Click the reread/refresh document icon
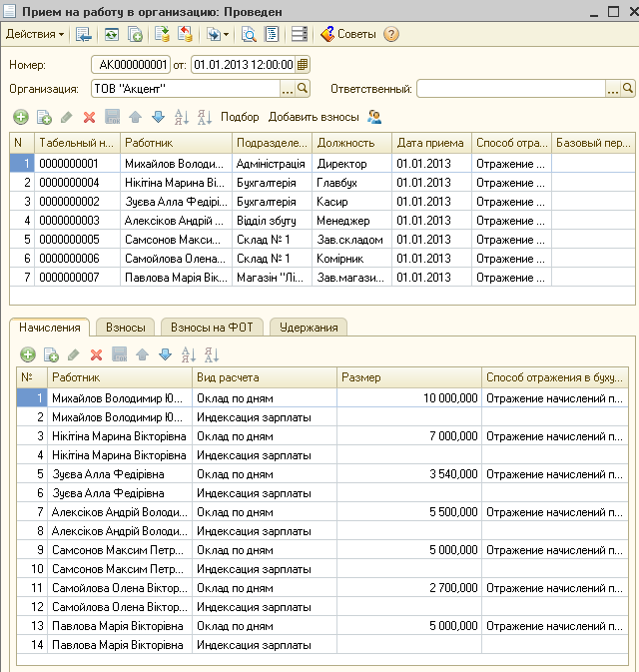 (112, 34)
